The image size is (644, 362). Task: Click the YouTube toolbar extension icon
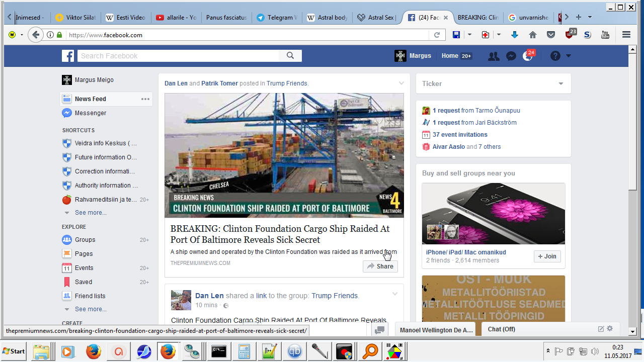[605, 35]
